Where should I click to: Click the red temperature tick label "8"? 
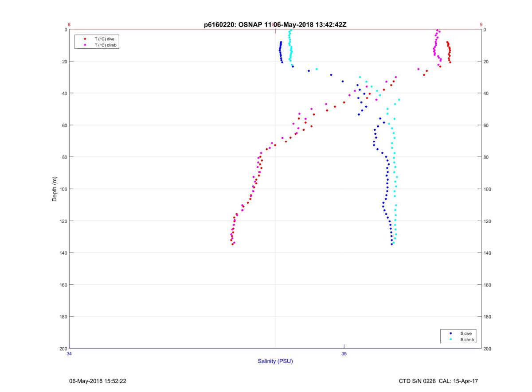click(x=69, y=25)
